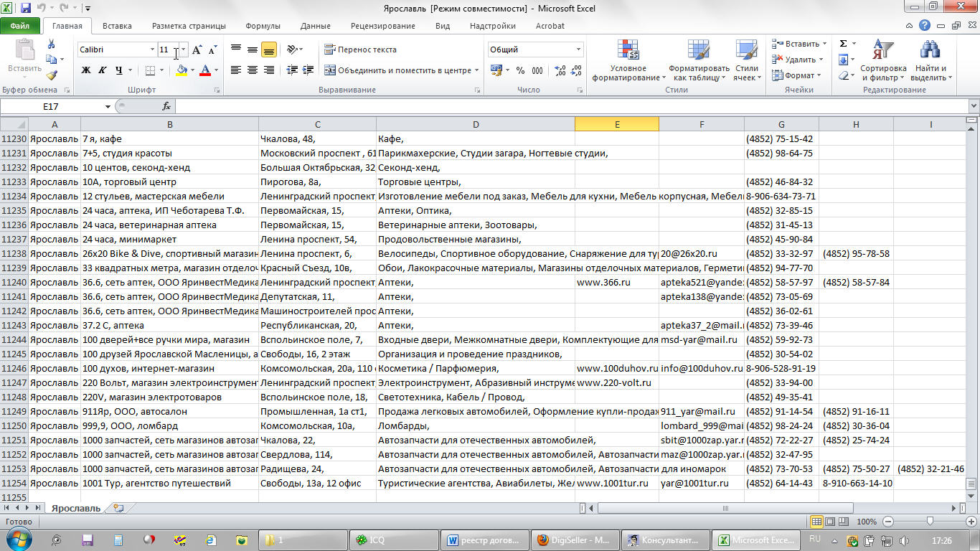Open Найти и выделить binoculars menu

pyautogui.click(x=930, y=60)
